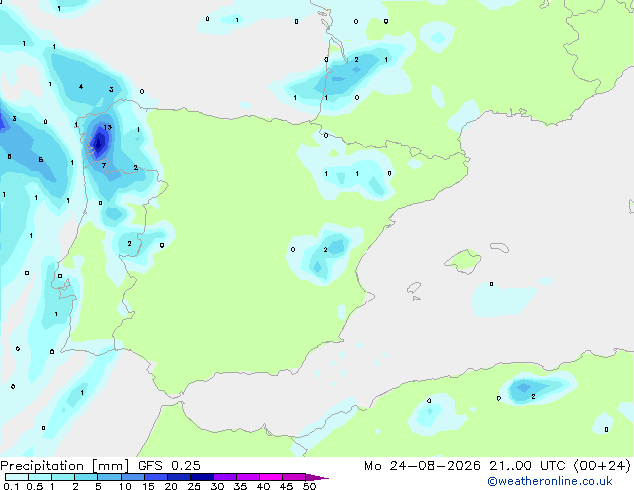Click the 1–2 mm legend color box
The image size is (634, 490).
63,477
